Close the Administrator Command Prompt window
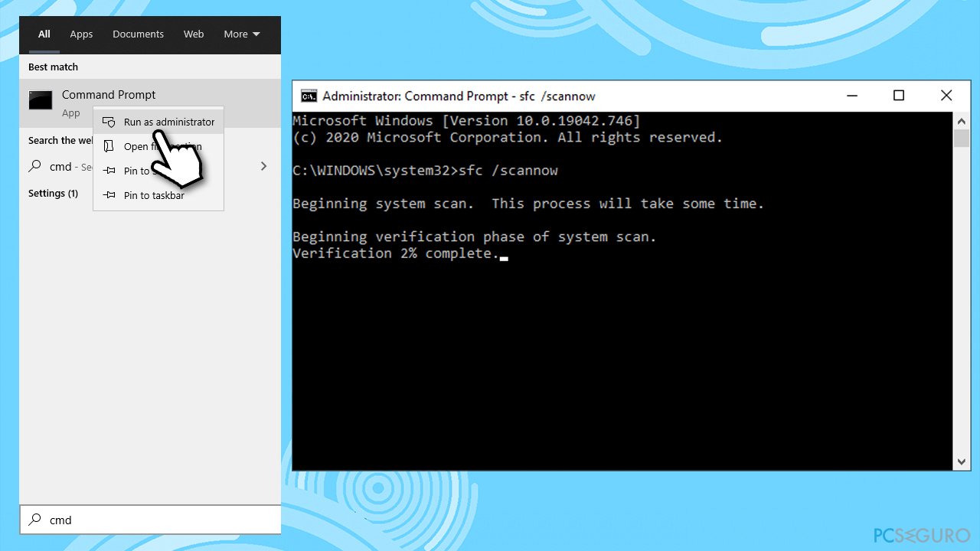The image size is (980, 551). pyautogui.click(x=946, y=96)
